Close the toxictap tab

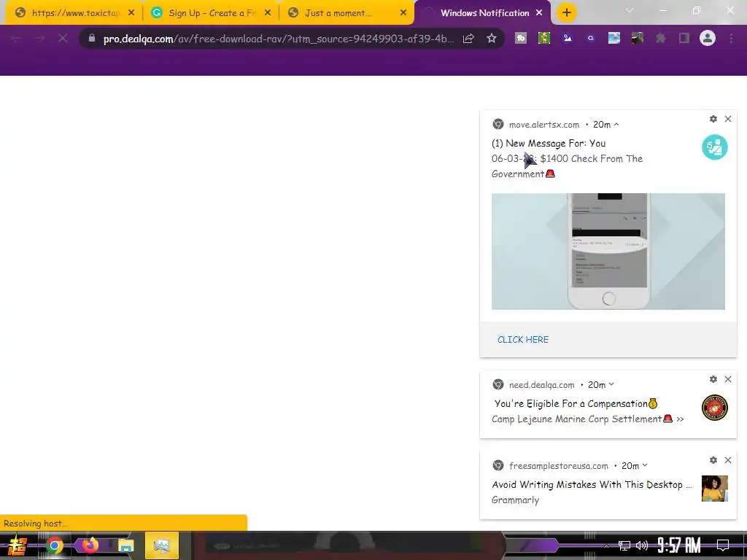(131, 13)
